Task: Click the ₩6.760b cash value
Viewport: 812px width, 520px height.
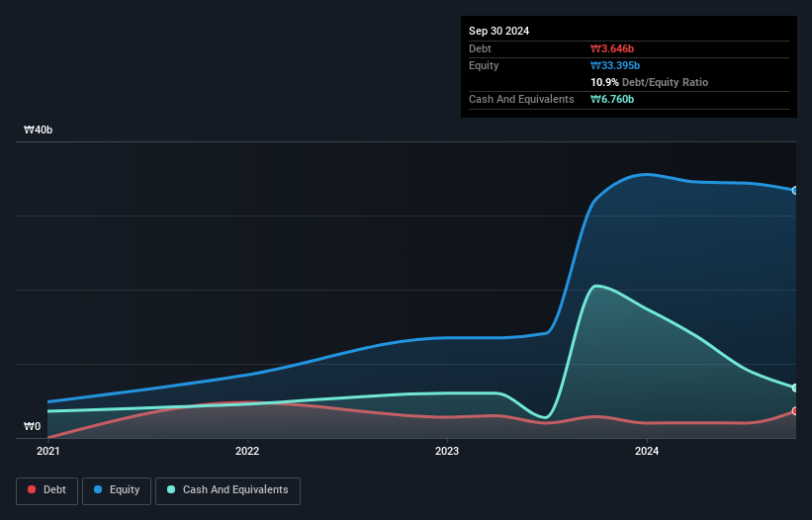Action: tap(612, 99)
